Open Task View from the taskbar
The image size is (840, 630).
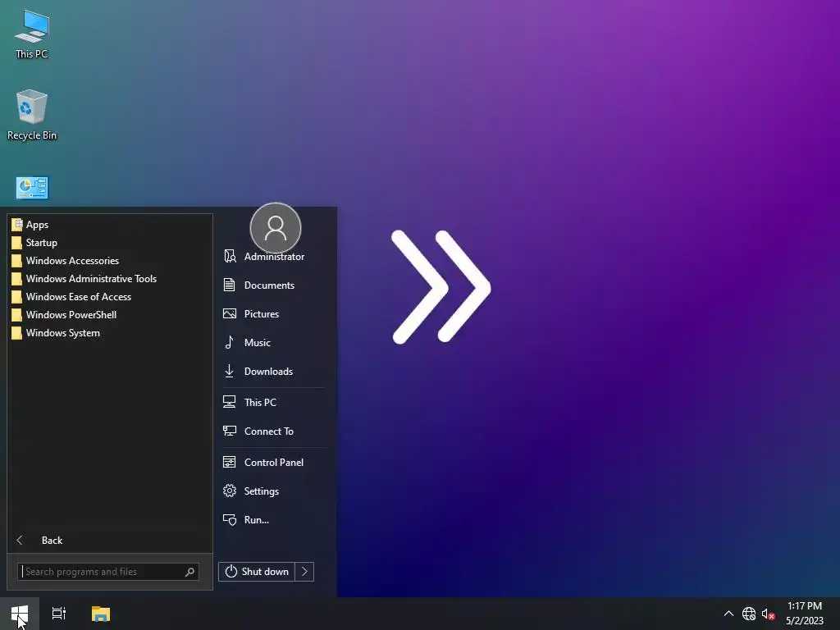(x=59, y=614)
